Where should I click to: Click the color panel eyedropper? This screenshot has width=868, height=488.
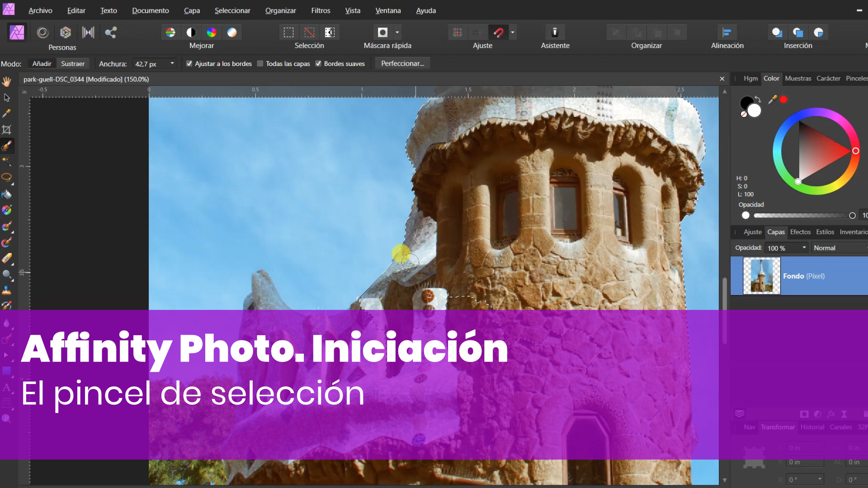point(773,99)
